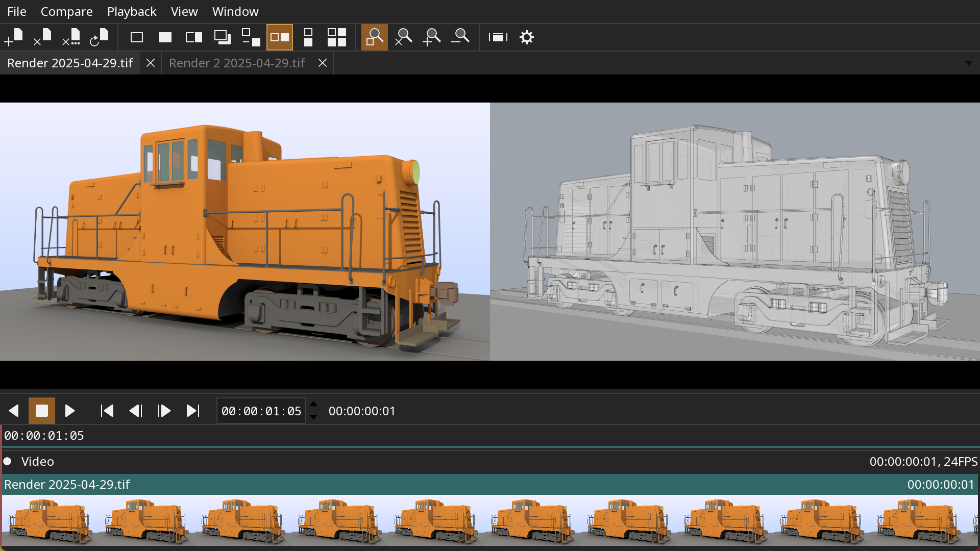Click the Close all files icon

[x=71, y=37]
